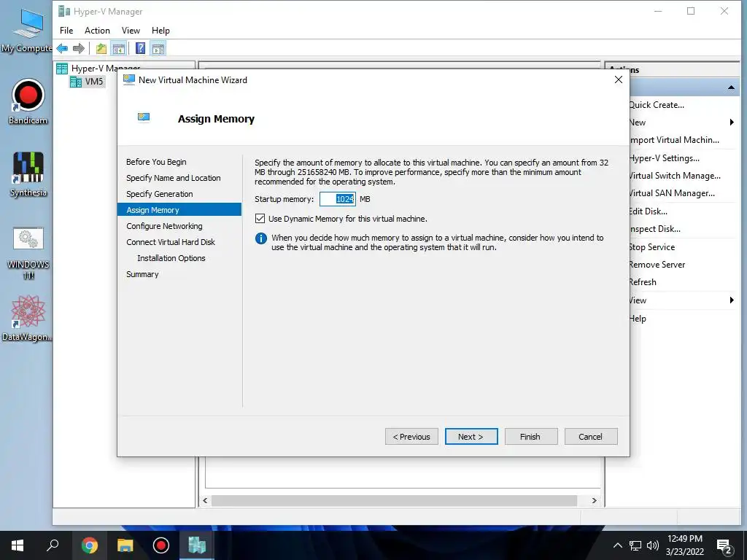Viewport: 747px width, 560px height.
Task: Open the Help menu
Action: (160, 31)
